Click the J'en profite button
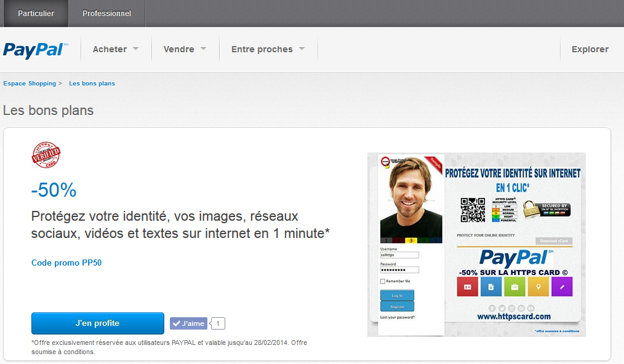This screenshot has width=624, height=364. (97, 323)
